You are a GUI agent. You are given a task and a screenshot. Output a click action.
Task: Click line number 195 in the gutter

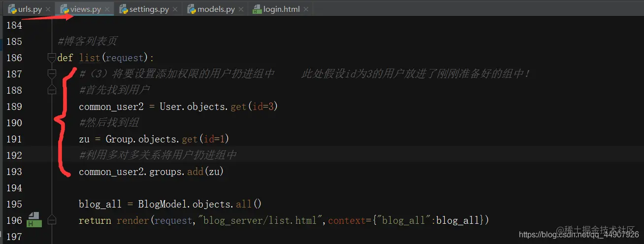point(14,204)
